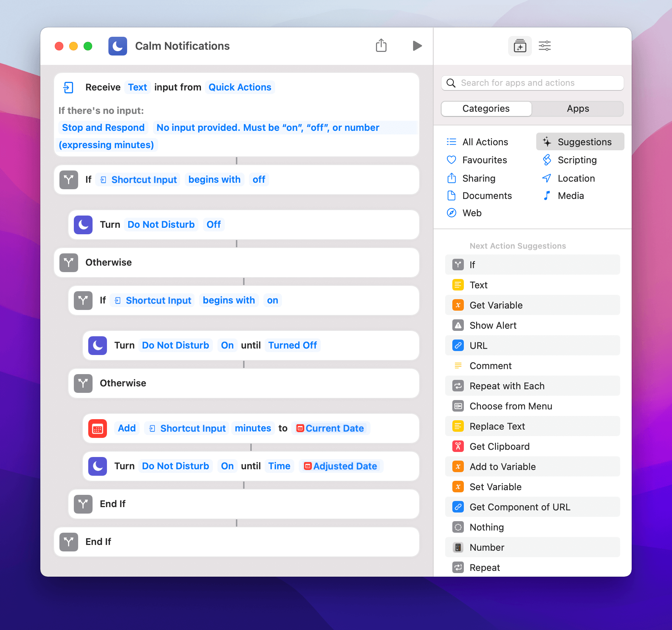Image resolution: width=672 pixels, height=630 pixels.
Task: Select the Scripting category
Action: pos(577,160)
